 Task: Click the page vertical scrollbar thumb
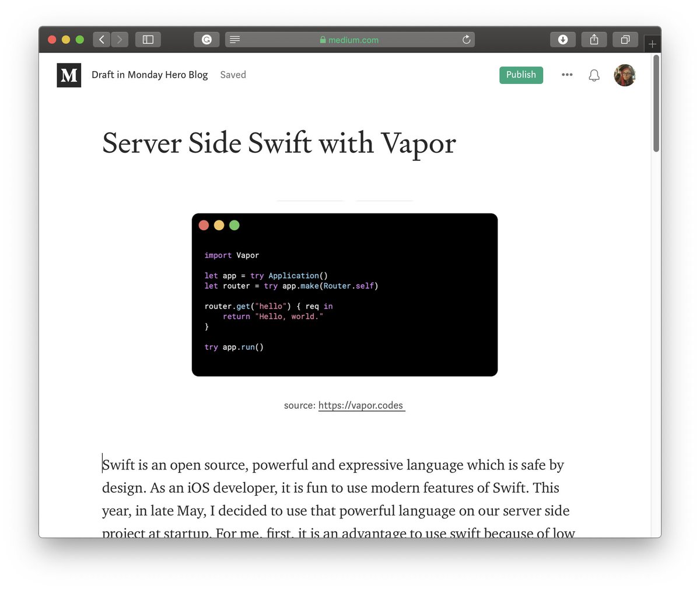(x=656, y=103)
